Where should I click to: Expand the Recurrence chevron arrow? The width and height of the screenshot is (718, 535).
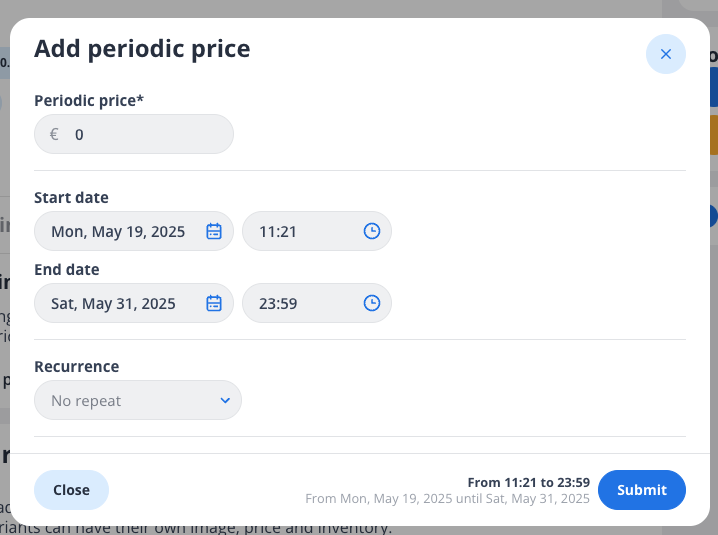225,400
